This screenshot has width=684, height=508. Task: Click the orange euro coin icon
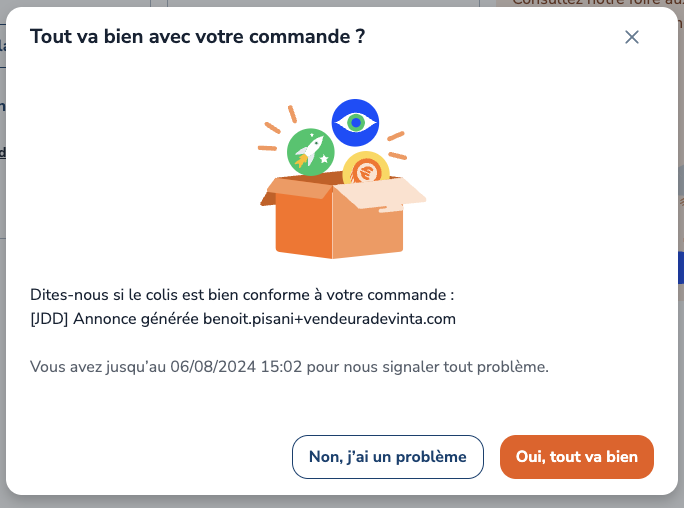(366, 171)
